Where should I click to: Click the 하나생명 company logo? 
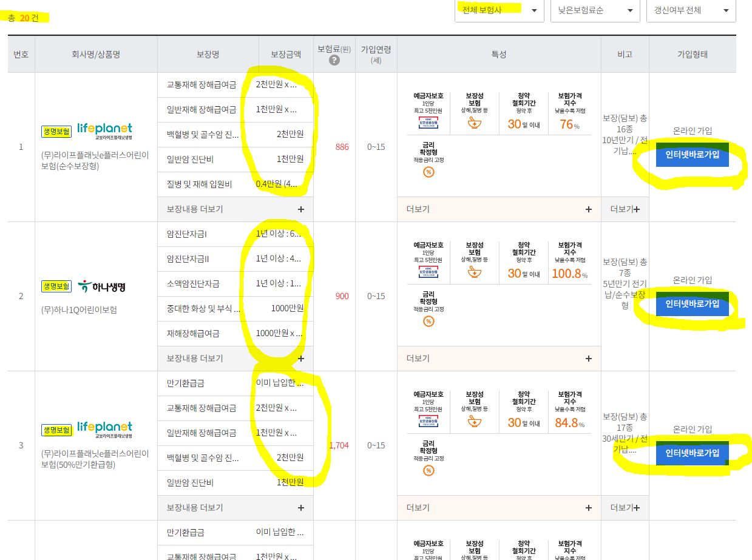[x=102, y=286]
